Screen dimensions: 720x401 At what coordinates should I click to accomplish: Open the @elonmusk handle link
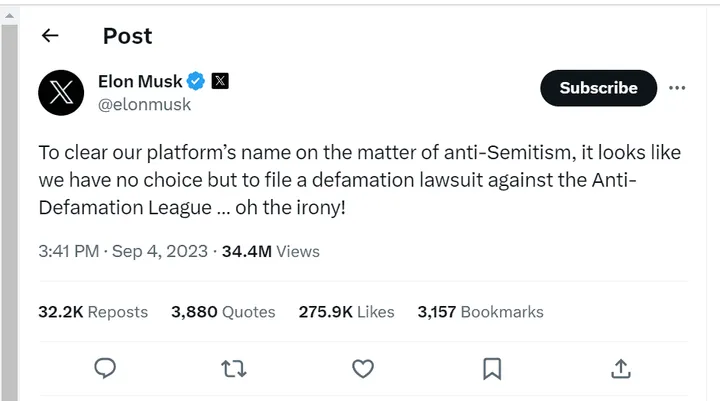click(x=144, y=104)
